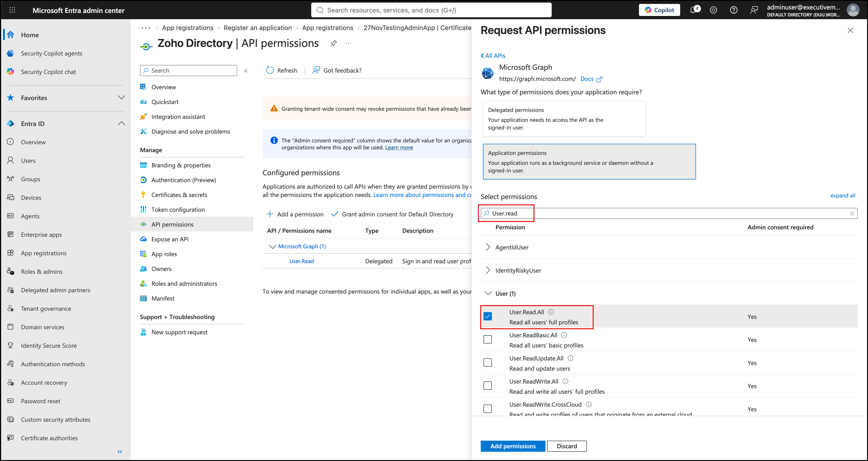Screen dimensions: 868x461
Task: Open Roles & admins in sidebar
Action: 41,272
